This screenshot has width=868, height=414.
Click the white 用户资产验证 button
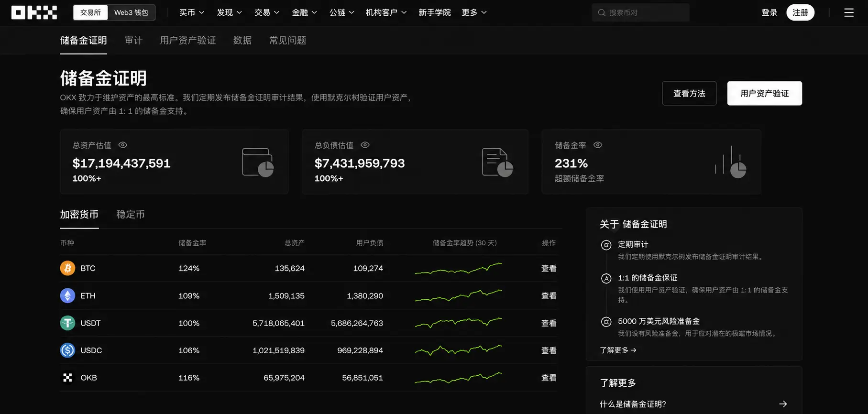[x=765, y=93]
